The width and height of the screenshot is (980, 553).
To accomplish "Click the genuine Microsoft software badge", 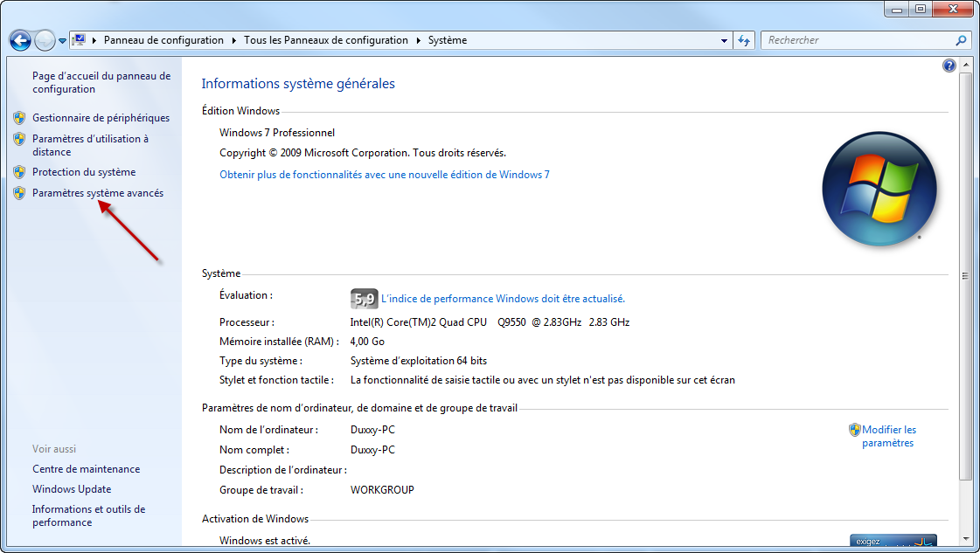I will pyautogui.click(x=893, y=540).
